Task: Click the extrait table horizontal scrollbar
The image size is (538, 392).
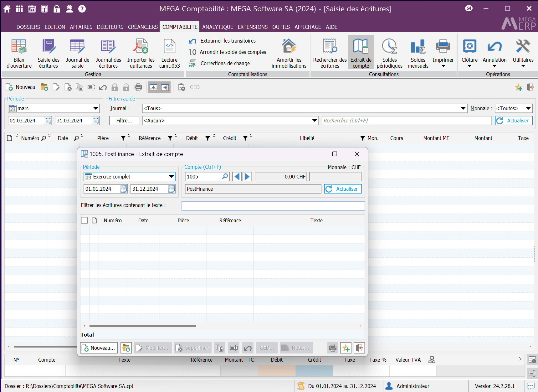Action: click(143, 326)
